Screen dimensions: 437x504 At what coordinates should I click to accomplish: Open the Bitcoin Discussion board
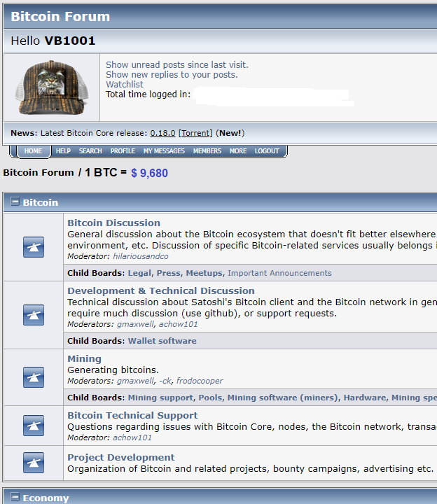click(x=114, y=223)
